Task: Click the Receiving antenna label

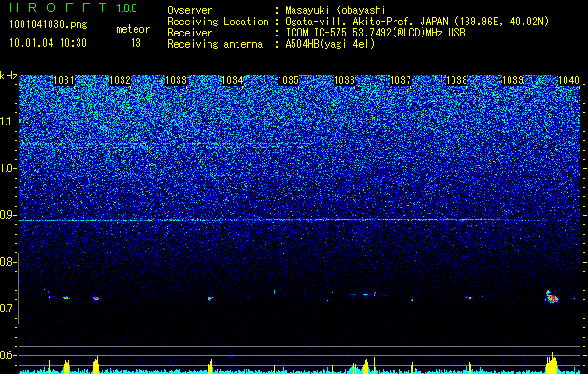Action: [x=215, y=44]
